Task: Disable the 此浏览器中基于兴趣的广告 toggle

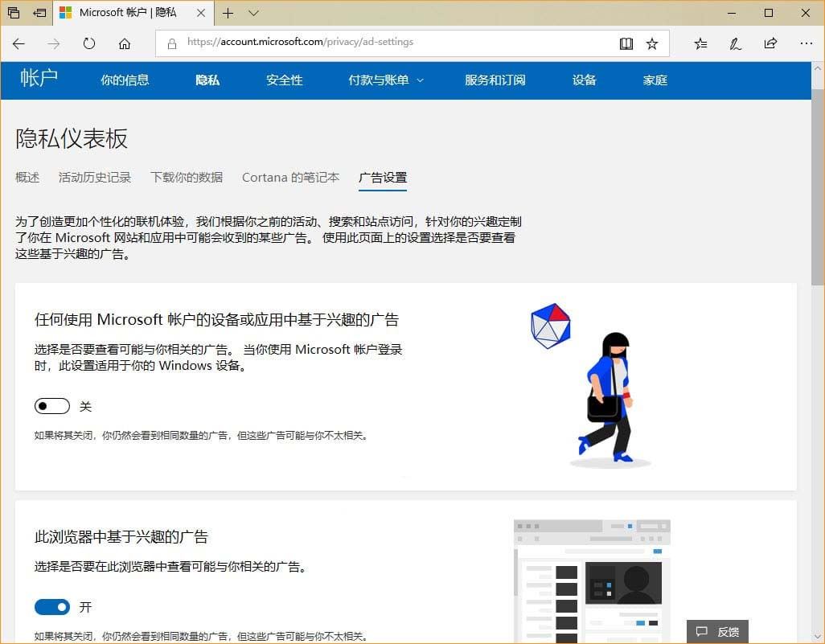Action: (x=52, y=607)
